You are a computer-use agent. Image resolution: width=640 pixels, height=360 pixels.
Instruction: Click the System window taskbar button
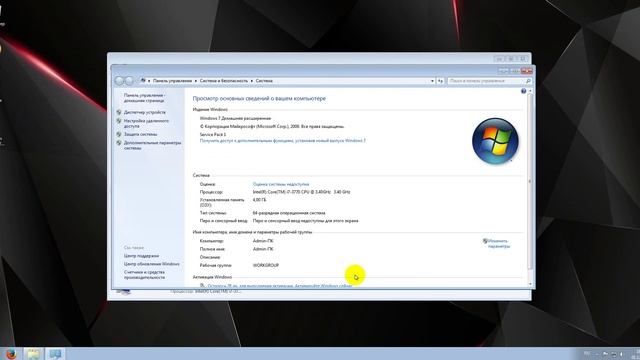pyautogui.click(x=55, y=354)
